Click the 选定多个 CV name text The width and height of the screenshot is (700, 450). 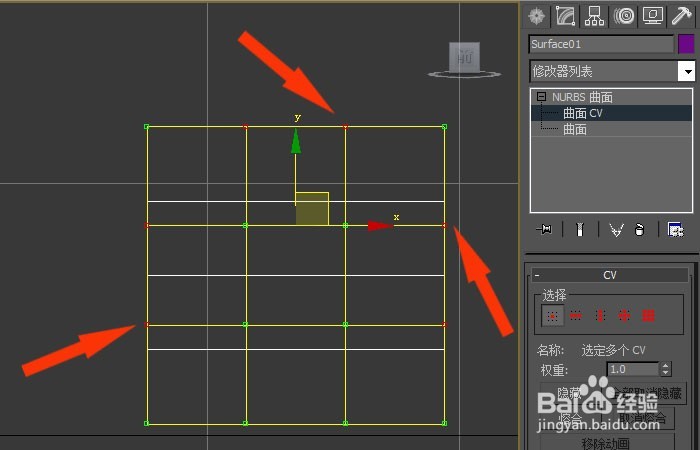(x=613, y=350)
